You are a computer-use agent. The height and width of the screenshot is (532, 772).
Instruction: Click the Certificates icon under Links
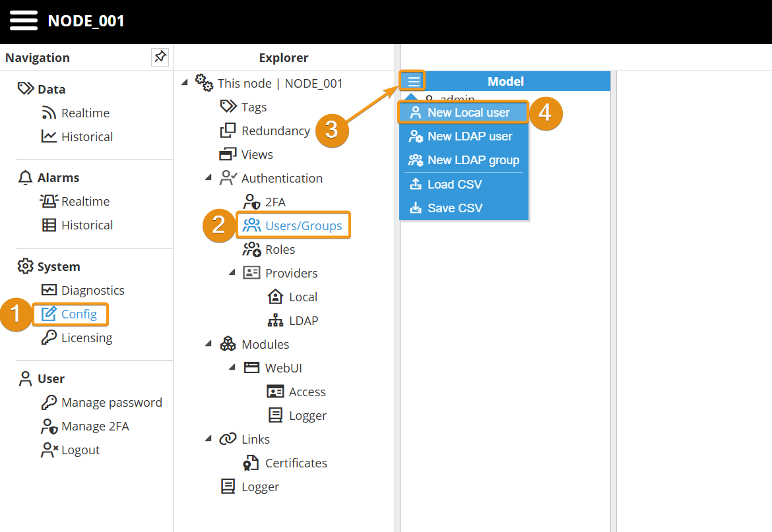[251, 463]
